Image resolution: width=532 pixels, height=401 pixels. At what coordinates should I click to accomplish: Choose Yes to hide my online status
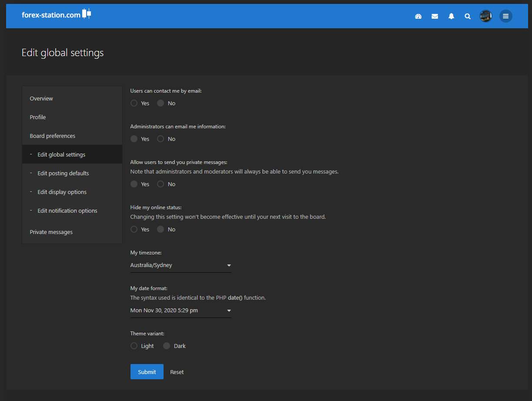134,230
